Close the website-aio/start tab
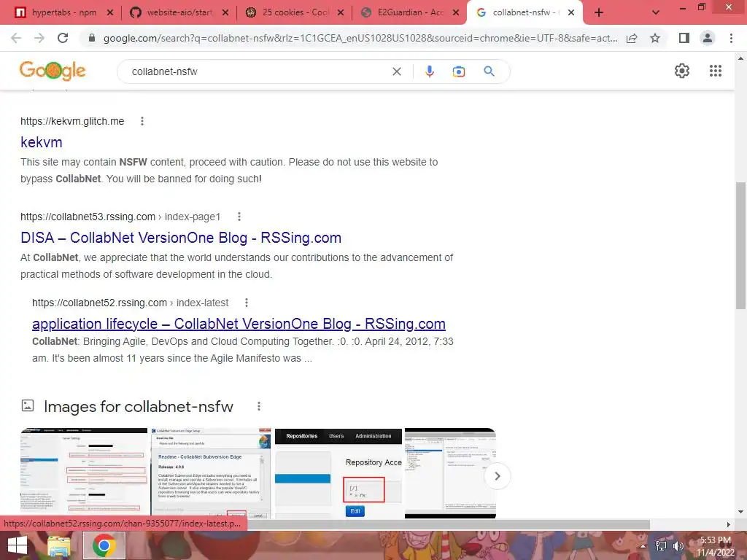 (x=225, y=13)
